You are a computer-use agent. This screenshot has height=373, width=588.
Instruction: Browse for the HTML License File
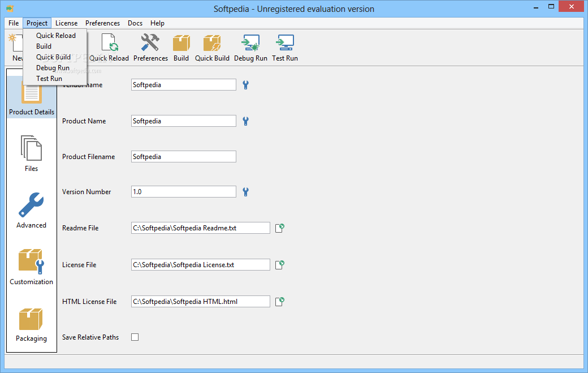[x=280, y=301]
